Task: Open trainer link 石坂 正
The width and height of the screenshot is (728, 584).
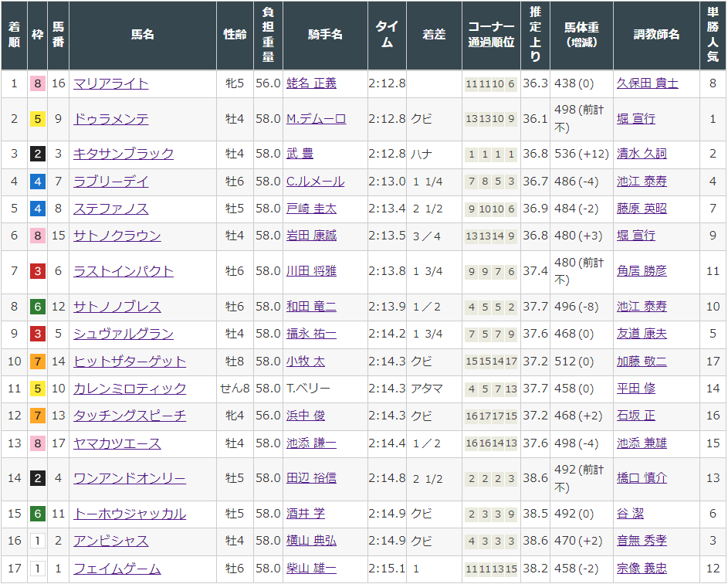Action: 635,416
